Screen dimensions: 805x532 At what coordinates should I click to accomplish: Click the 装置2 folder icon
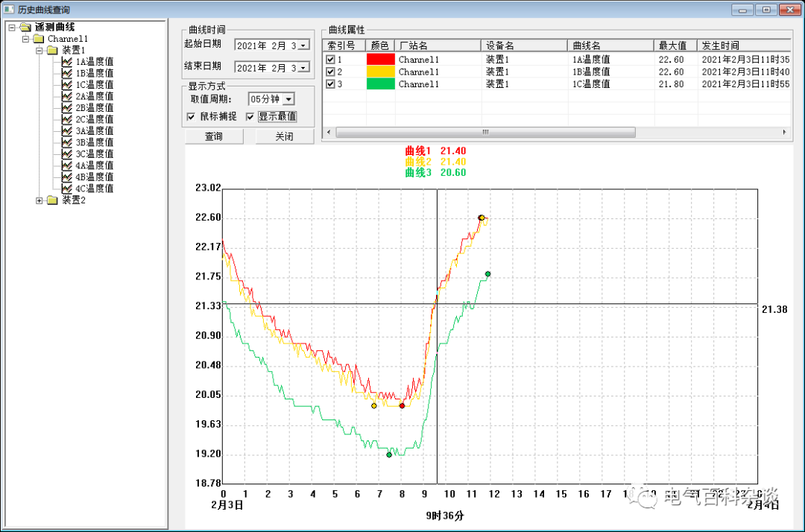(52, 200)
